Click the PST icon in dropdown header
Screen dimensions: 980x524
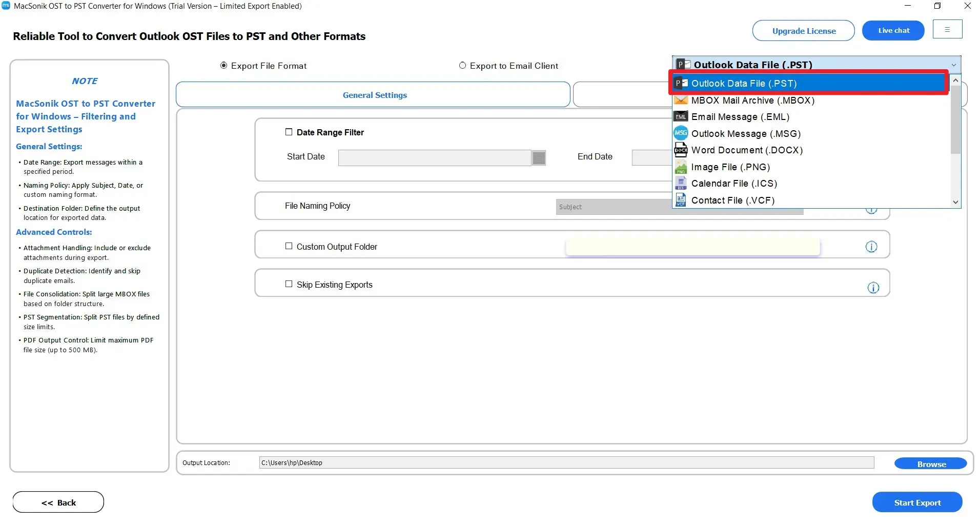pos(683,65)
